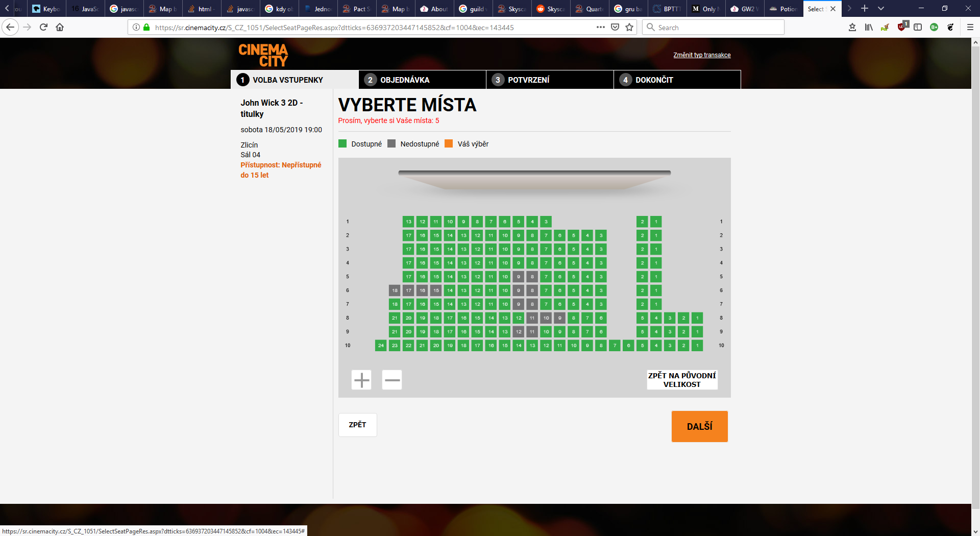Viewport: 980px width, 536px height.
Task: Open the Library icon in toolbar
Action: click(869, 27)
